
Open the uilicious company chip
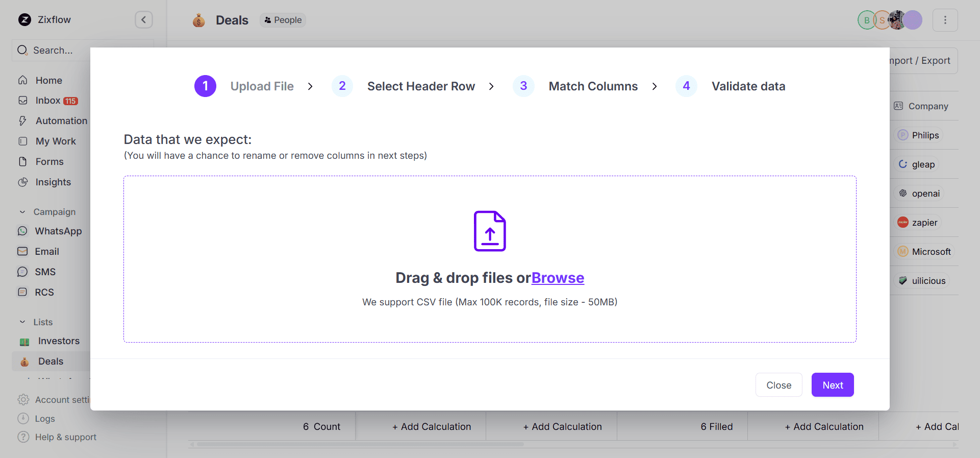click(x=923, y=281)
